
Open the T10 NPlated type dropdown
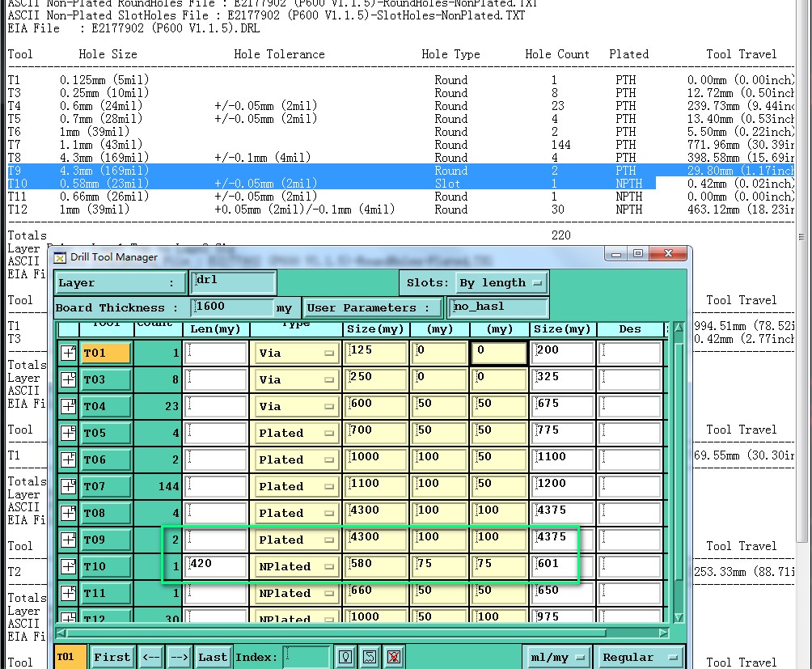click(x=296, y=566)
